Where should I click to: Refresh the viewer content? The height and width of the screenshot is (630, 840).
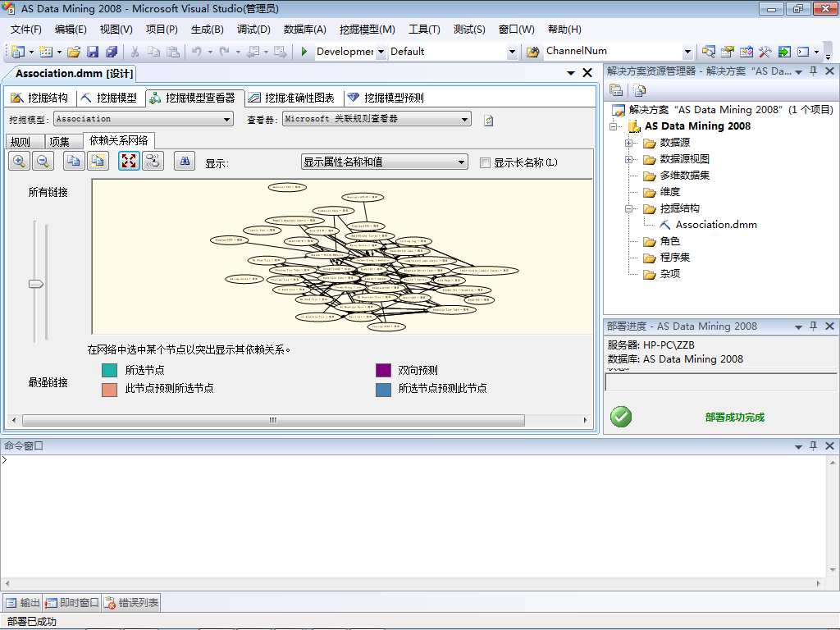[x=489, y=121]
